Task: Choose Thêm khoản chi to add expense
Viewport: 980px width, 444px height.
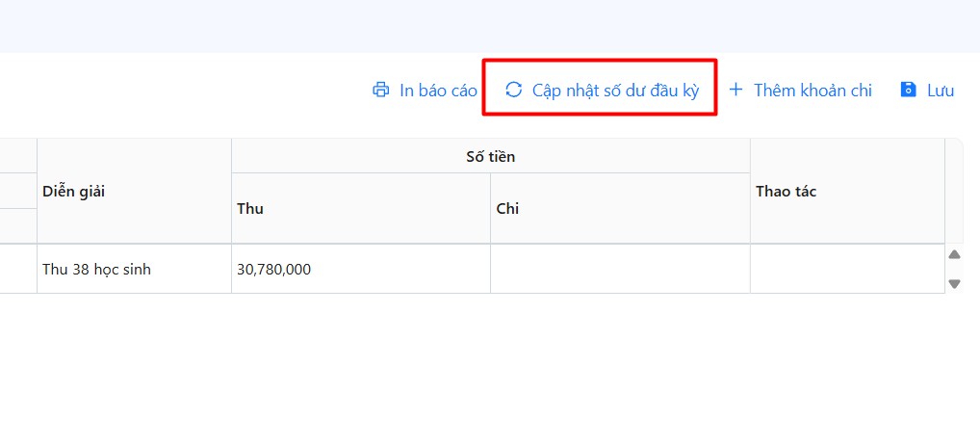Action: (812, 91)
